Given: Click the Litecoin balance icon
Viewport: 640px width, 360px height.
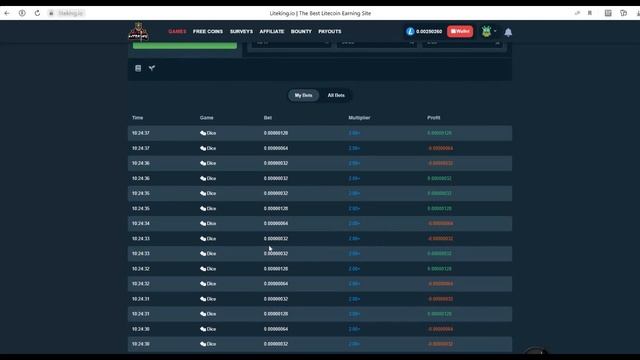Looking at the screenshot, I should coord(410,31).
